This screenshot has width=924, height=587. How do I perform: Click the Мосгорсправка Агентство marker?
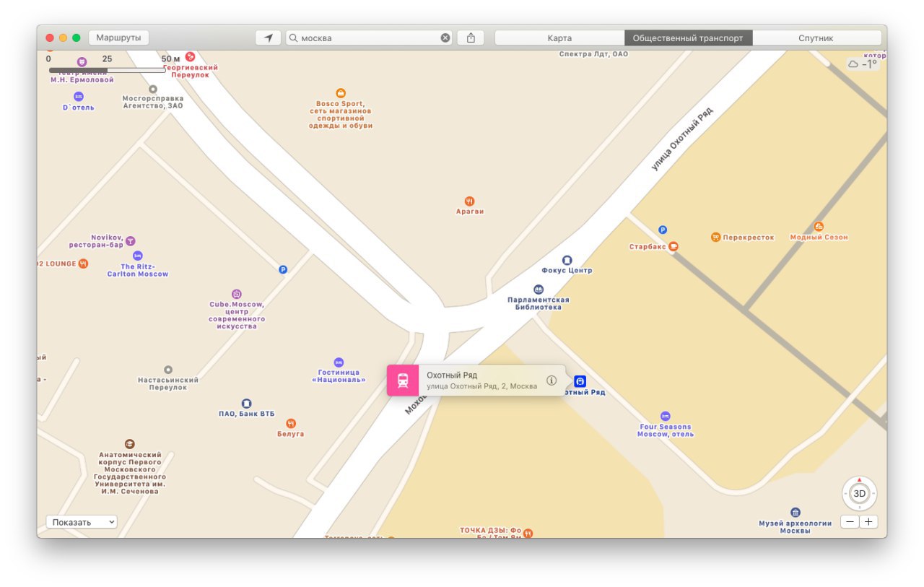coord(153,89)
